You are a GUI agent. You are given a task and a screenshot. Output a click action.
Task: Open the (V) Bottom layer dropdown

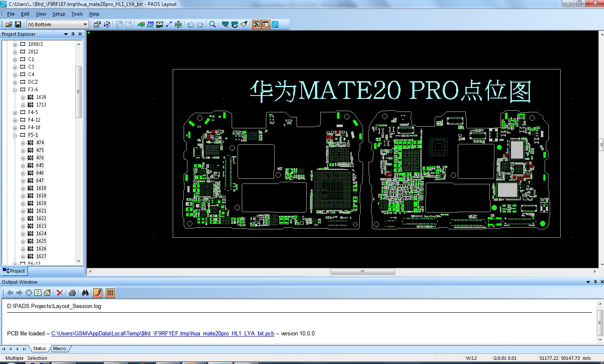85,24
